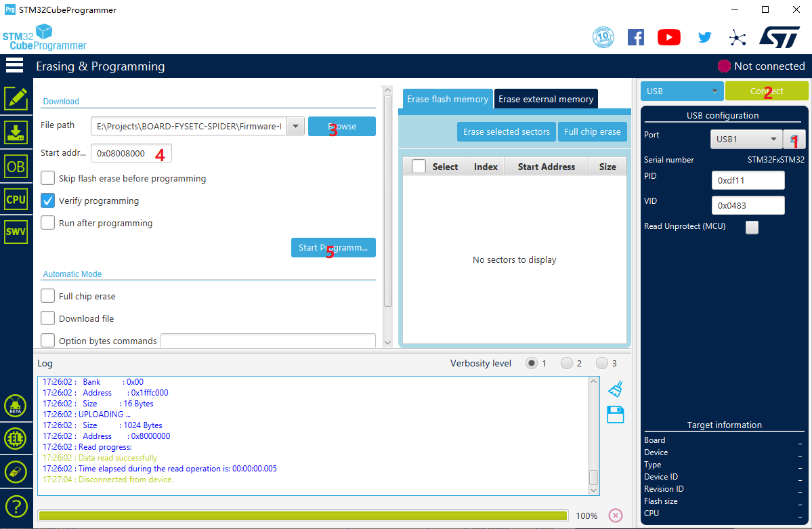
Task: Open Memory & File editing pencil icon
Action: (16, 98)
